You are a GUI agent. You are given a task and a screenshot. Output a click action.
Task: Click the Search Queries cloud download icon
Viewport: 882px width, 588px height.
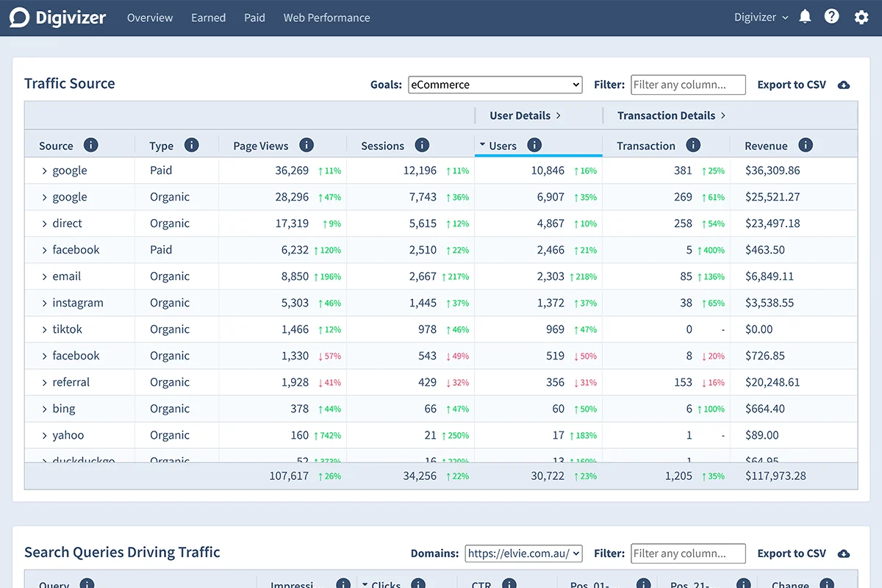844,553
